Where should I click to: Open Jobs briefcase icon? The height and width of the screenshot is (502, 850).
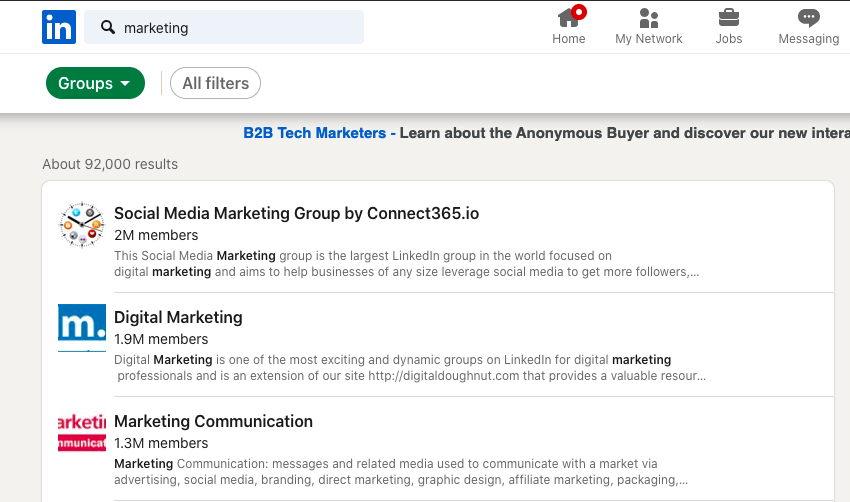pyautogui.click(x=729, y=17)
